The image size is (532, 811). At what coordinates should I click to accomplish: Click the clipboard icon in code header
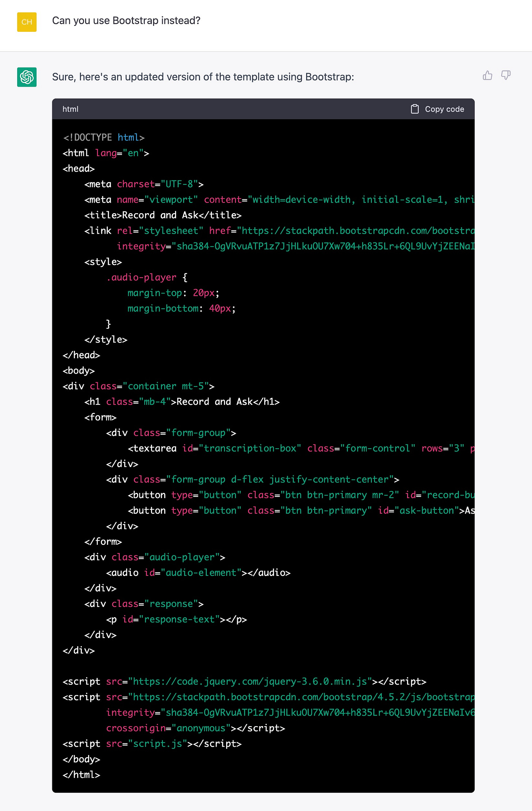point(415,109)
